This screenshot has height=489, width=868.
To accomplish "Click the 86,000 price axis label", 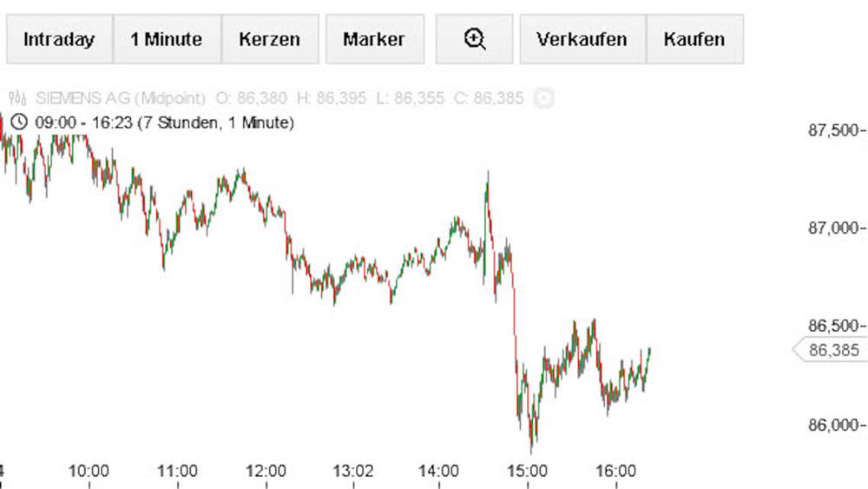I will pyautogui.click(x=834, y=425).
